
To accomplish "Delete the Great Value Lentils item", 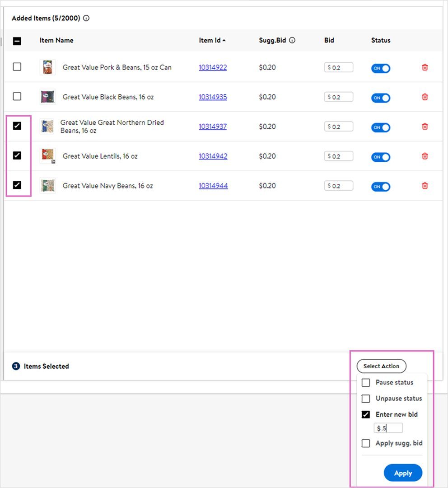I will coord(425,156).
